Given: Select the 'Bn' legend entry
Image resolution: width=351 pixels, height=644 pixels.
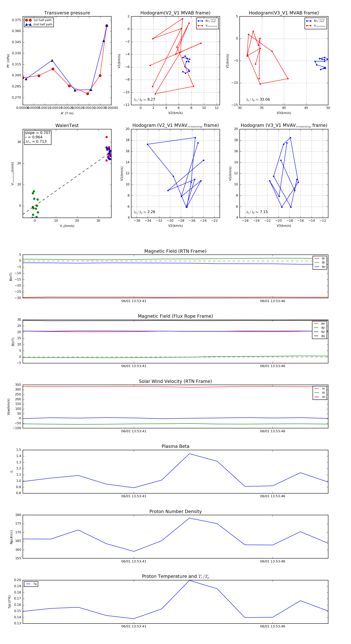Looking at the screenshot, I should (x=320, y=267).
